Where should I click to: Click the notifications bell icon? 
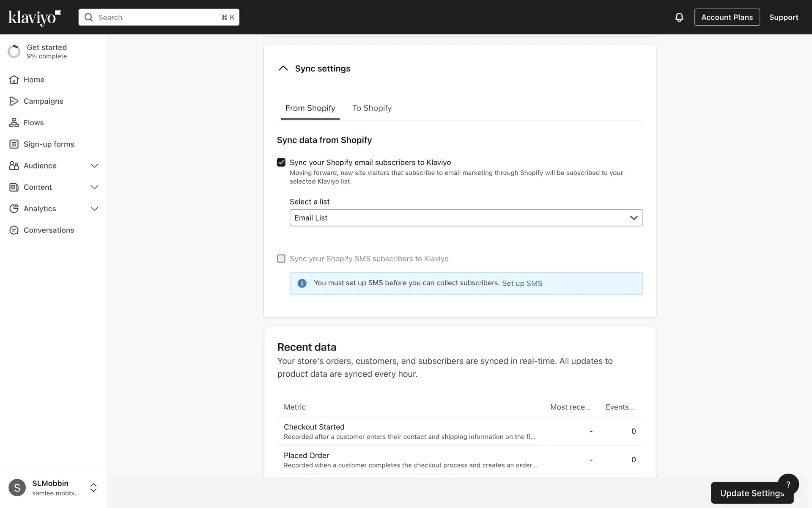tap(679, 17)
